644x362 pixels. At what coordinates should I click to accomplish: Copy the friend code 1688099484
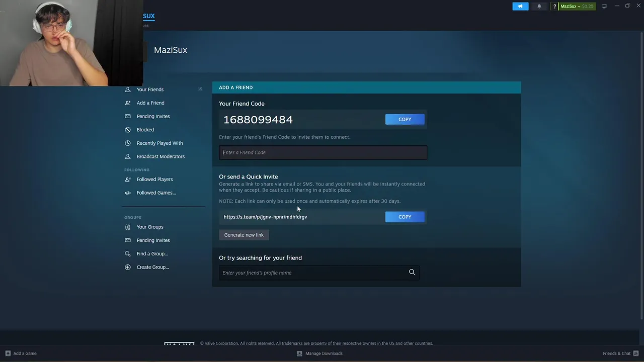point(405,119)
